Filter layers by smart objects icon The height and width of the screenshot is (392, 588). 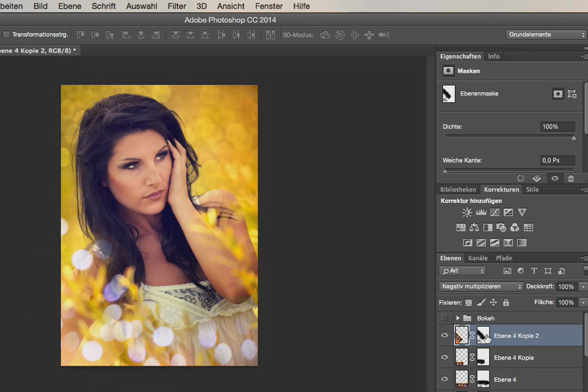click(562, 270)
